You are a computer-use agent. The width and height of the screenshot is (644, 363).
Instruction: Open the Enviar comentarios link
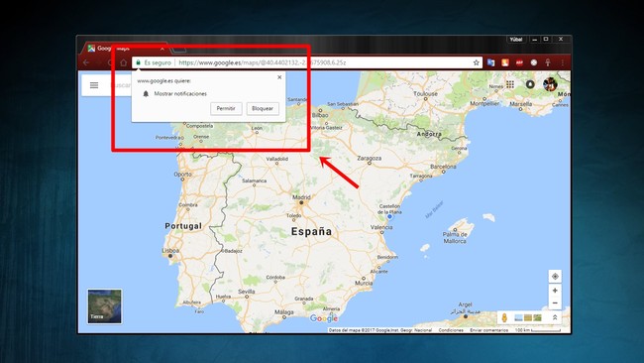pos(488,330)
